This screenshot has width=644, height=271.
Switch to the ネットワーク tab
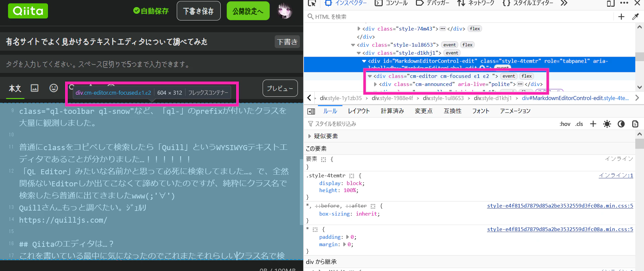click(476, 3)
